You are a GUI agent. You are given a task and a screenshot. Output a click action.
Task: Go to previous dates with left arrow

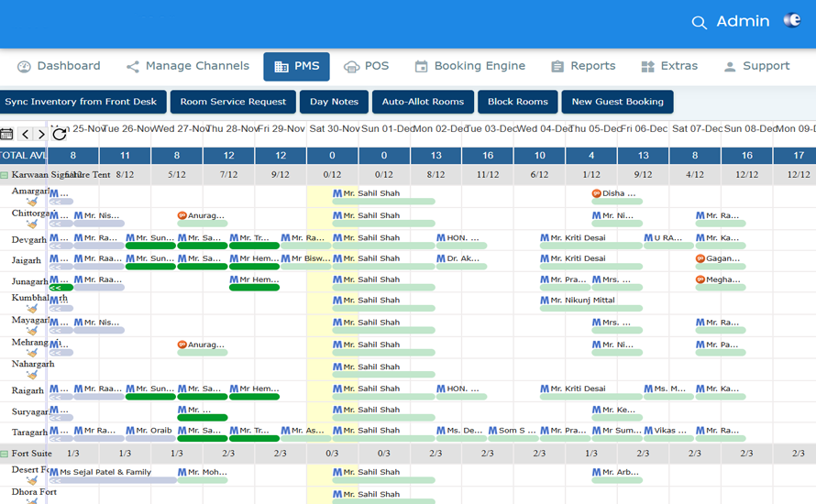(x=26, y=134)
